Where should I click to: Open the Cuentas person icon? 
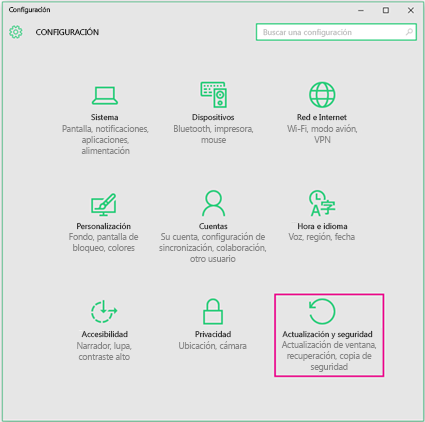click(213, 203)
